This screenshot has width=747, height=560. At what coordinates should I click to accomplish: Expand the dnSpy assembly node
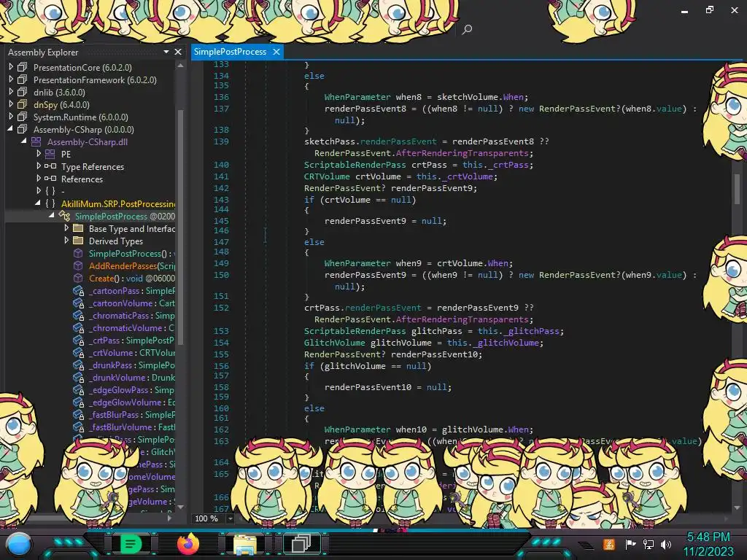(11, 104)
